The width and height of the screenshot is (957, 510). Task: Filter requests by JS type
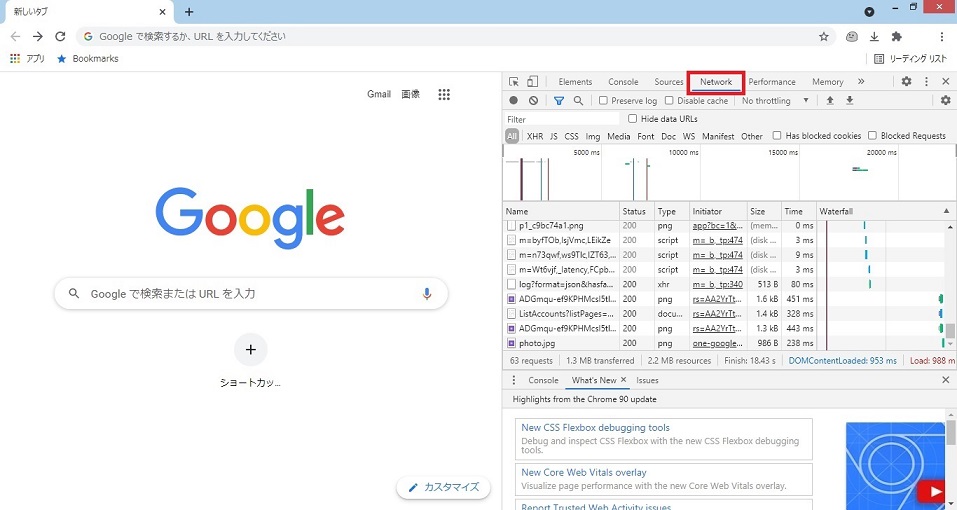tap(554, 136)
